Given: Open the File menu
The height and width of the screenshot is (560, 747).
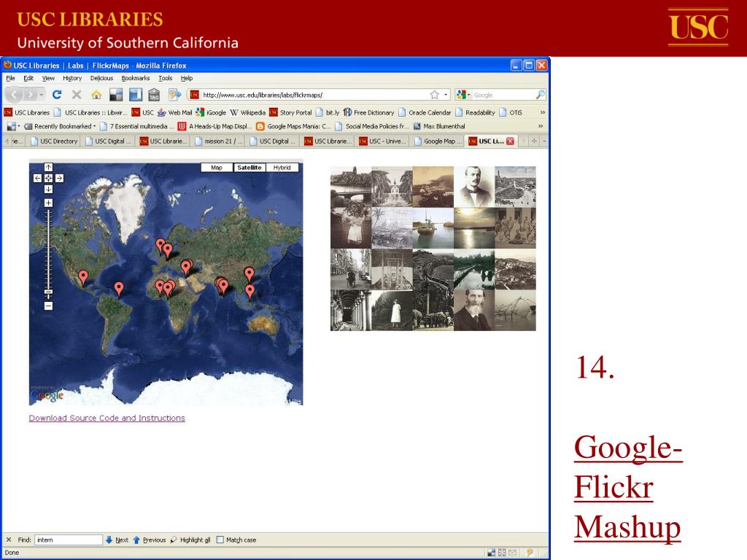Looking at the screenshot, I should pos(10,78).
